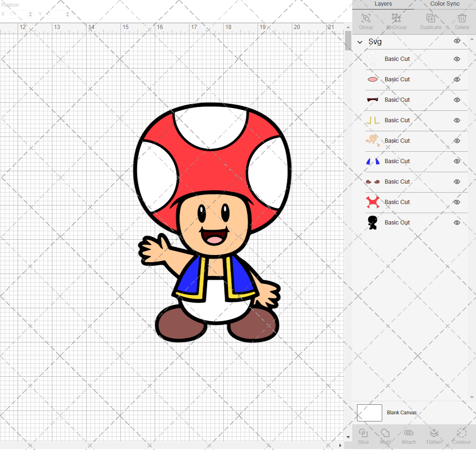The image size is (476, 450).
Task: Click the Y position stepper arrows
Action: click(x=68, y=14)
